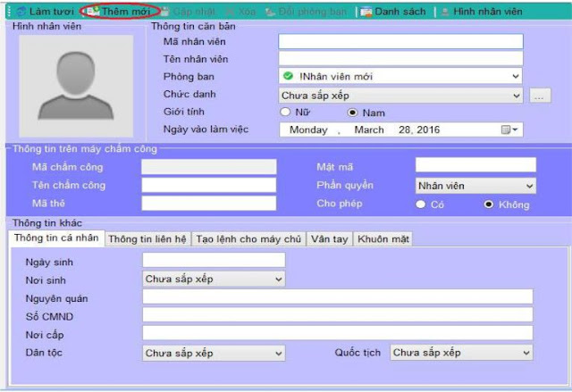Viewport: 572px width, 392px height.
Task: Click the Ngày sinh input field
Action: pos(214,260)
